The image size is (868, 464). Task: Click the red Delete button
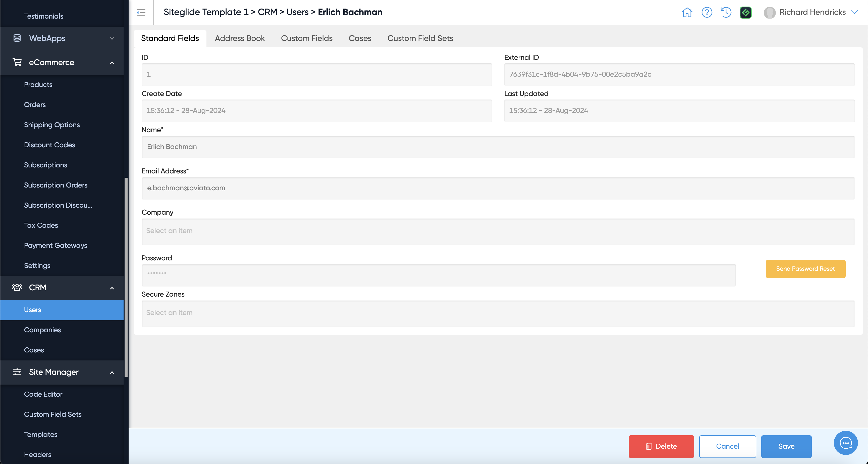coord(661,446)
